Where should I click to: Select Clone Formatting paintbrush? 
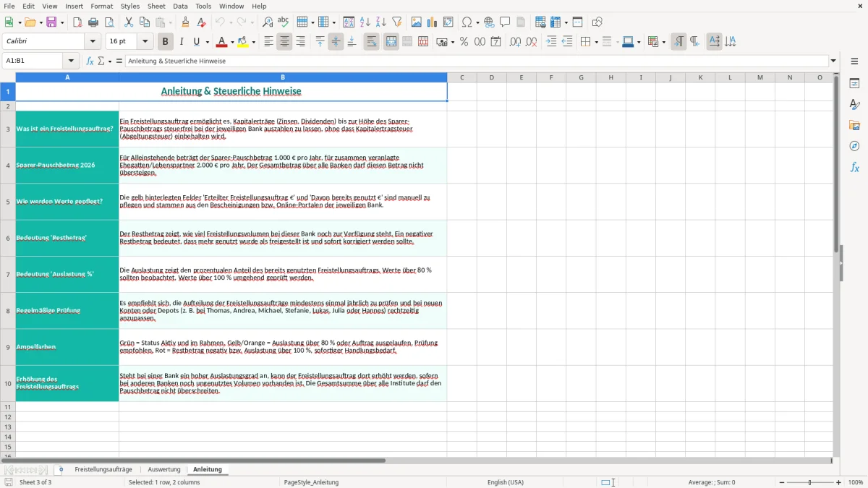tap(186, 22)
